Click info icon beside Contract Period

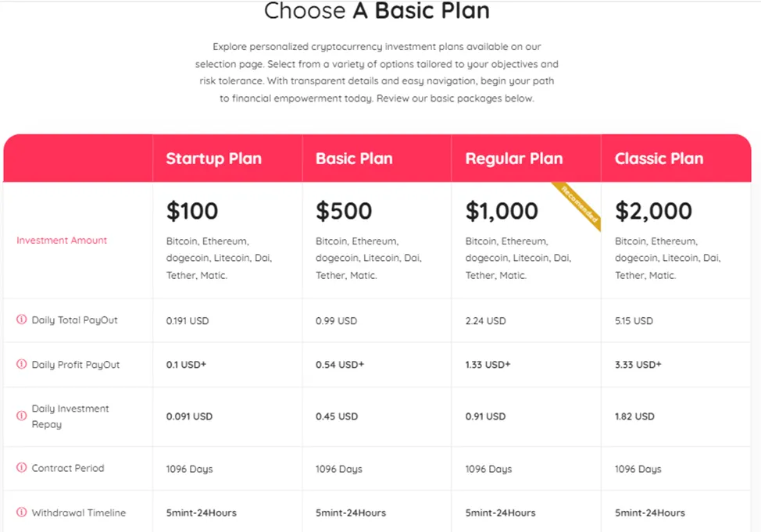click(21, 467)
